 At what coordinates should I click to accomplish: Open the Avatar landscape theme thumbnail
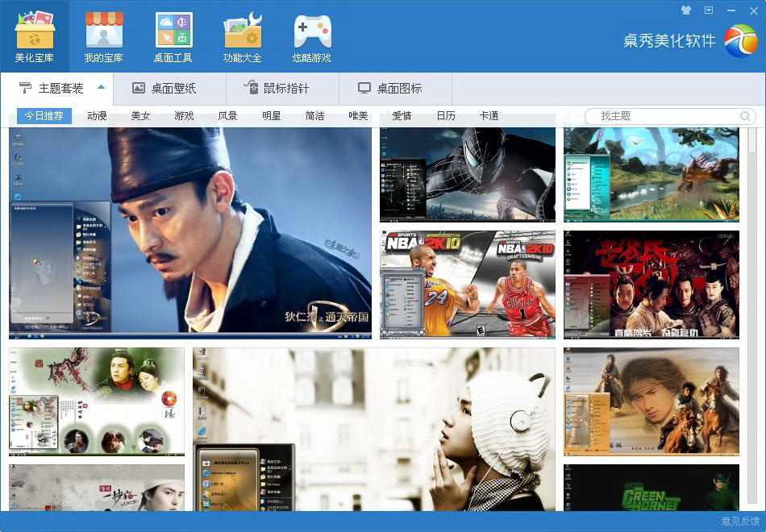[x=652, y=174]
